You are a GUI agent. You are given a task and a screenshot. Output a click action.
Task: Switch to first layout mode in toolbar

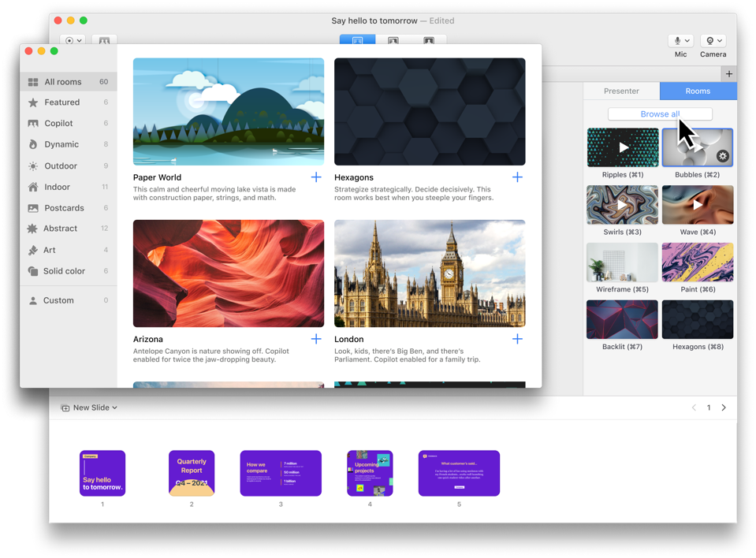click(x=357, y=40)
